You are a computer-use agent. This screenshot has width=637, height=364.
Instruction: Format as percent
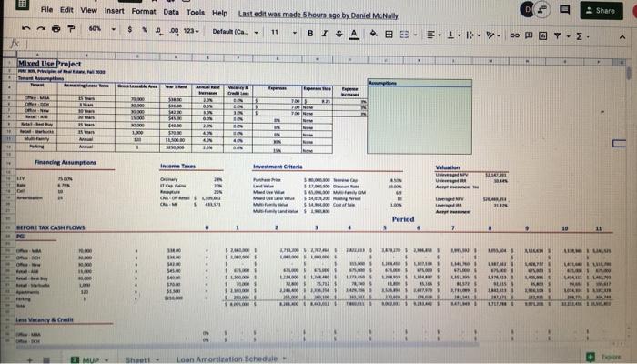pyautogui.click(x=144, y=30)
